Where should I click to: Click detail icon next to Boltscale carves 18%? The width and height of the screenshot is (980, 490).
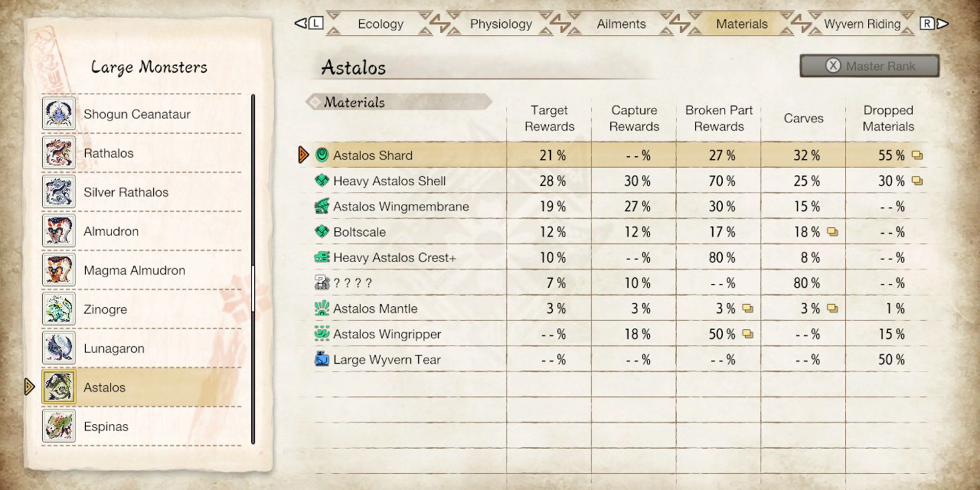coord(832,232)
